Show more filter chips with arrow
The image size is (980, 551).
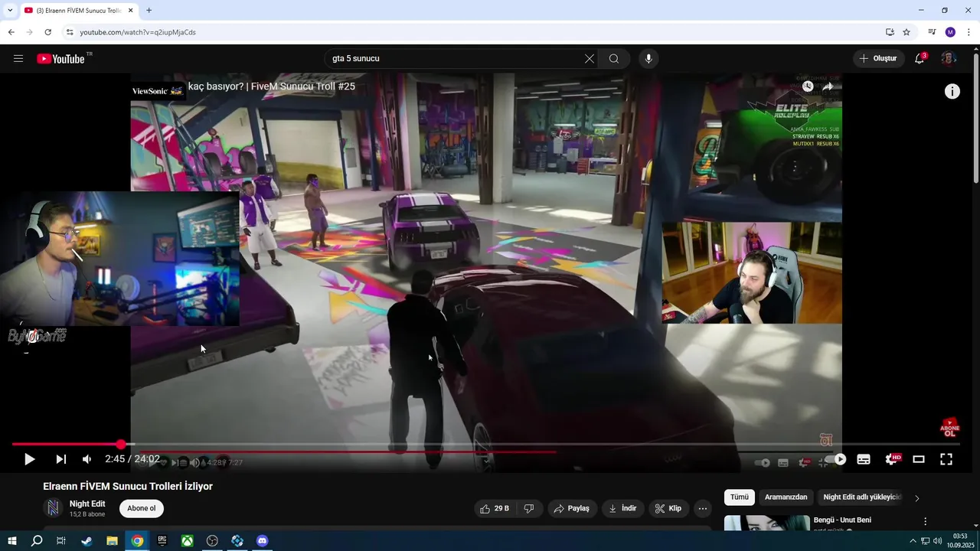[916, 498]
